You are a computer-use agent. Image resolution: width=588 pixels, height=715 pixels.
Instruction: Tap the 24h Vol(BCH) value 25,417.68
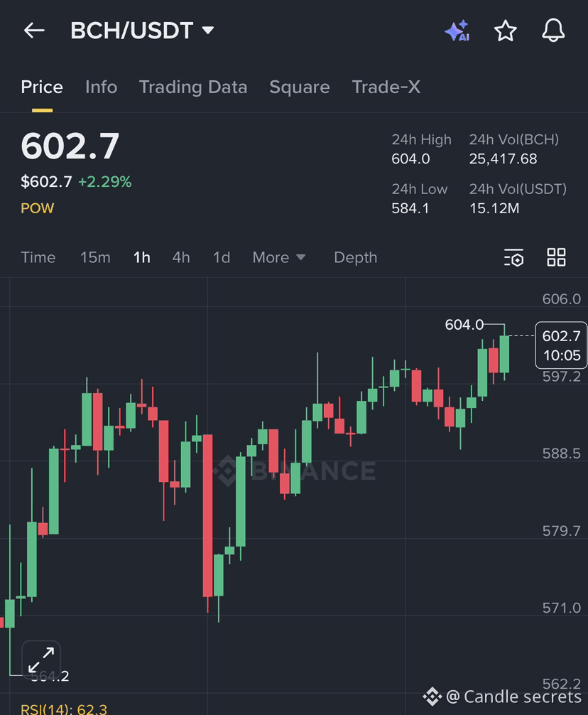point(503,159)
